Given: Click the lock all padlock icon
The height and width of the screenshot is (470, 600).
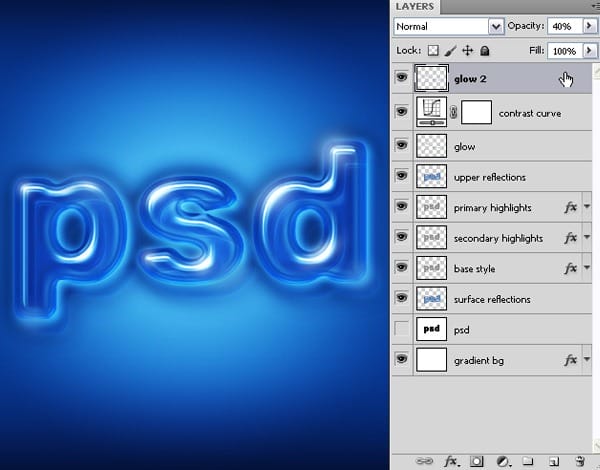Looking at the screenshot, I should point(484,51).
